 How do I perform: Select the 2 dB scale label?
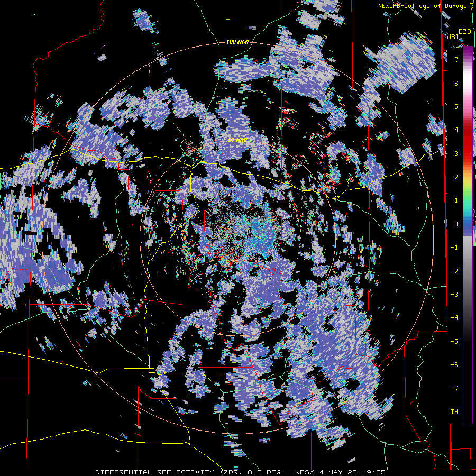tap(456, 177)
